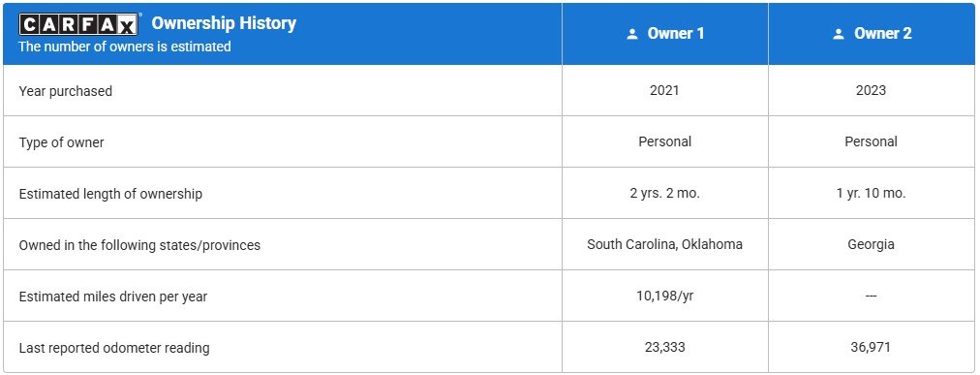Click the South Carolina, Oklahoma cell
This screenshot has height=375, width=980.
tap(664, 244)
